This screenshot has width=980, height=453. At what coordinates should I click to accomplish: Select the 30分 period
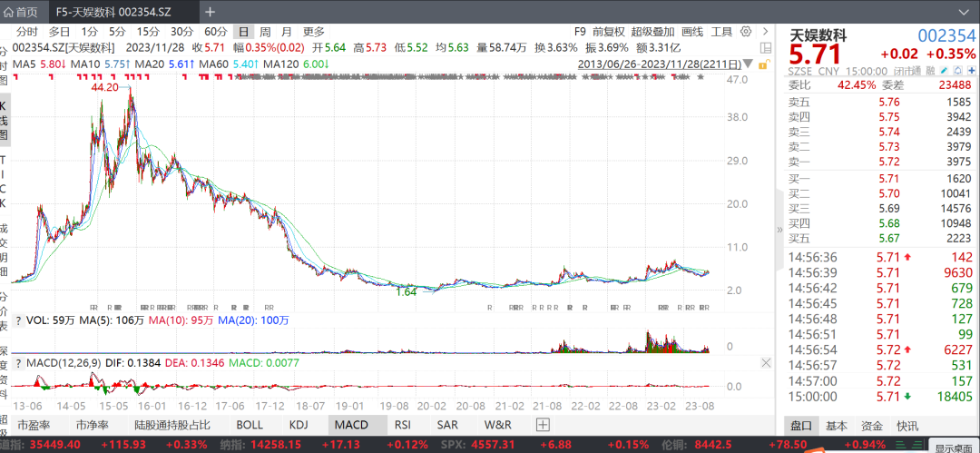pyautogui.click(x=181, y=32)
